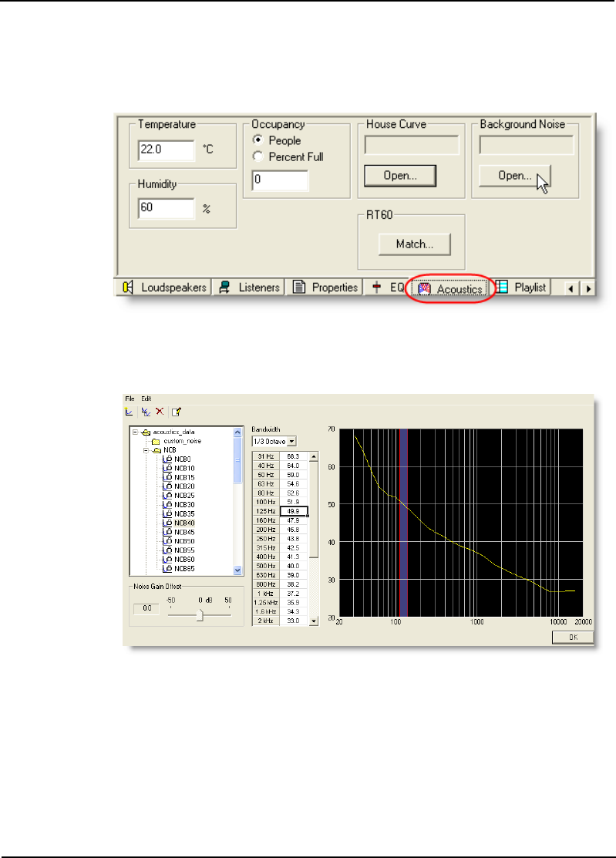616x858 pixels.
Task: Open the Edit menu
Action: coord(146,399)
